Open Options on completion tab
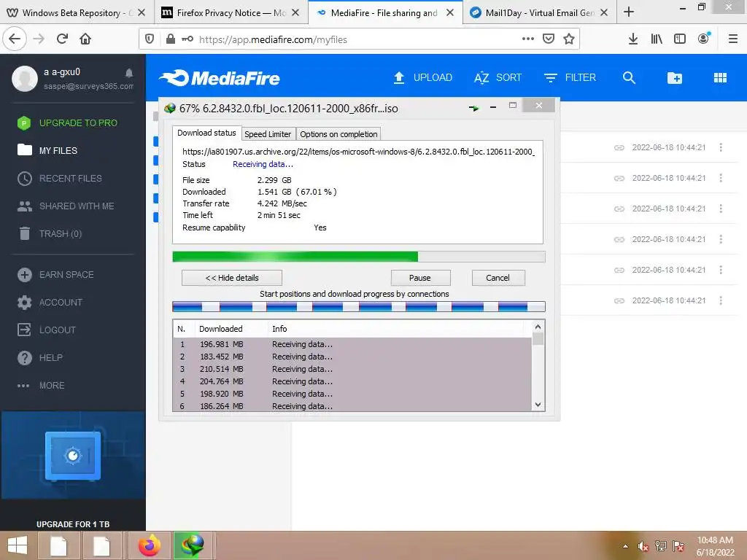 tap(338, 134)
